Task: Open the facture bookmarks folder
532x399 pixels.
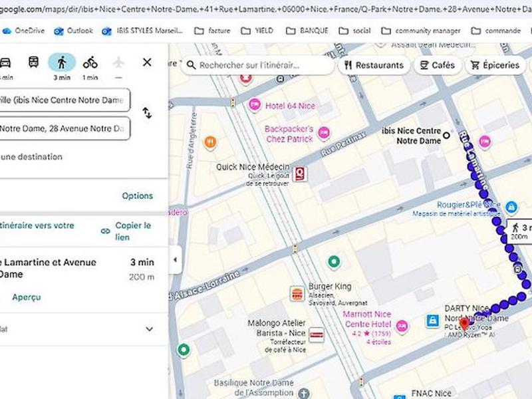Action: coord(212,31)
